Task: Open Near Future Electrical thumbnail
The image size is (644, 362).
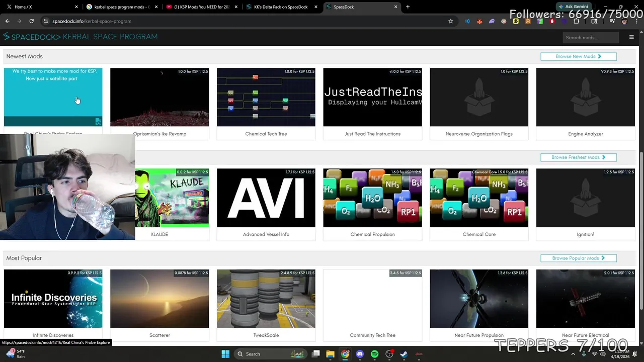Action: 586,299
